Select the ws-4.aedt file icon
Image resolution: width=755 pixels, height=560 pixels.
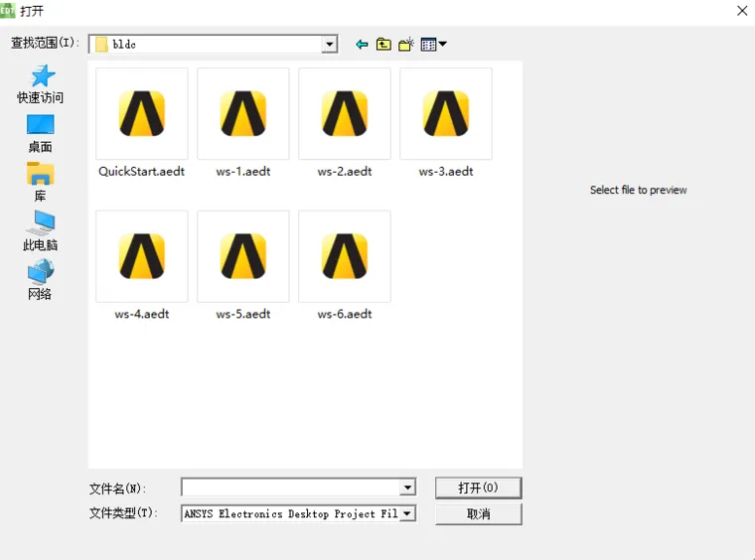coord(142,256)
